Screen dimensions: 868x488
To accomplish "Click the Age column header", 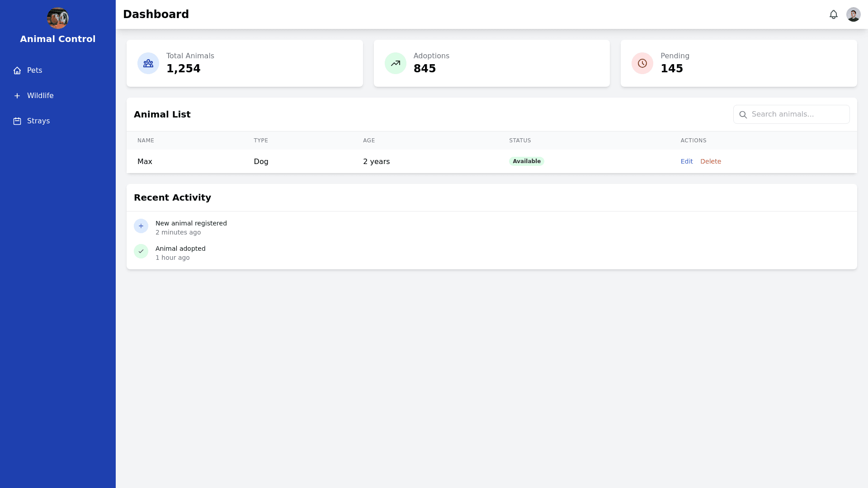I will [369, 141].
